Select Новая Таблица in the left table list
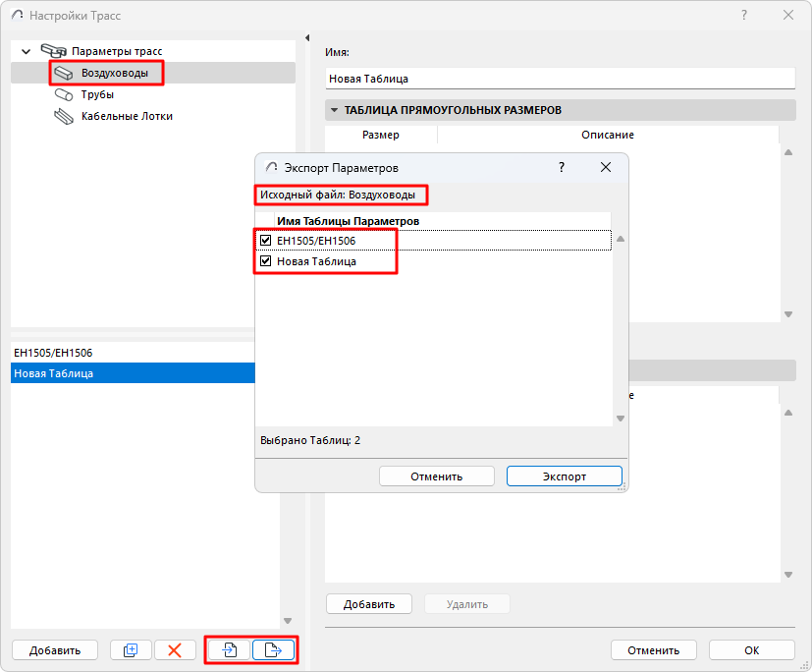 (133, 373)
